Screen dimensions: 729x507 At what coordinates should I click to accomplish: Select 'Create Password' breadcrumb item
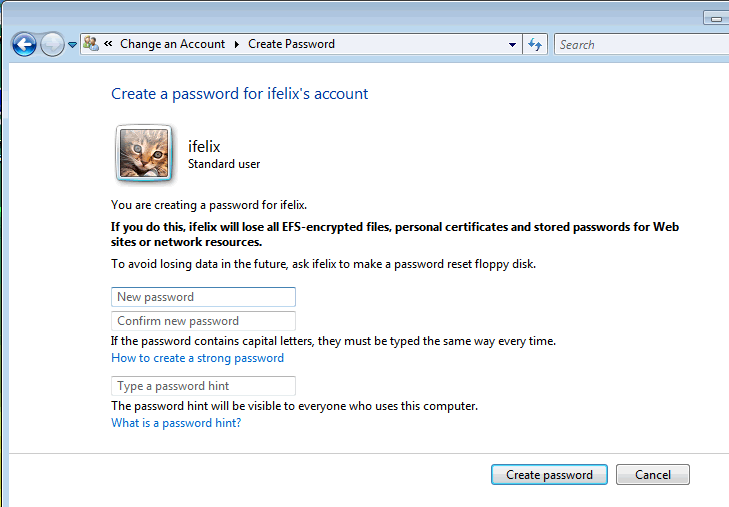(291, 44)
